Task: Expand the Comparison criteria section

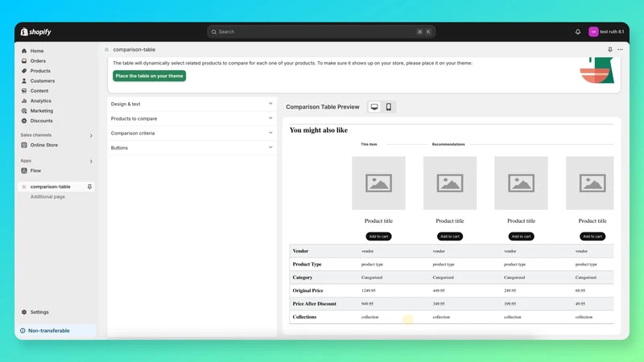Action: point(192,133)
